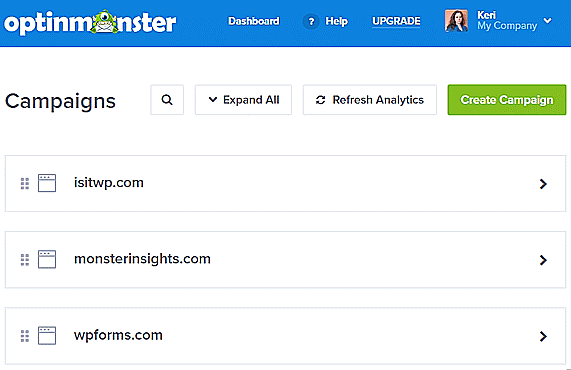Grab the monsterinsights.com drag handle
The width and height of the screenshot is (571, 370).
[x=25, y=260]
